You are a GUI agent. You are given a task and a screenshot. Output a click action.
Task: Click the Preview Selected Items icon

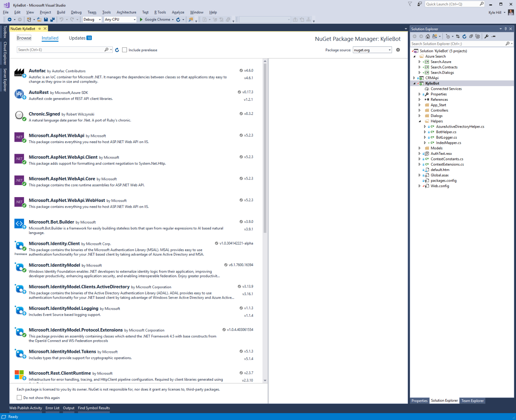tap(493, 36)
